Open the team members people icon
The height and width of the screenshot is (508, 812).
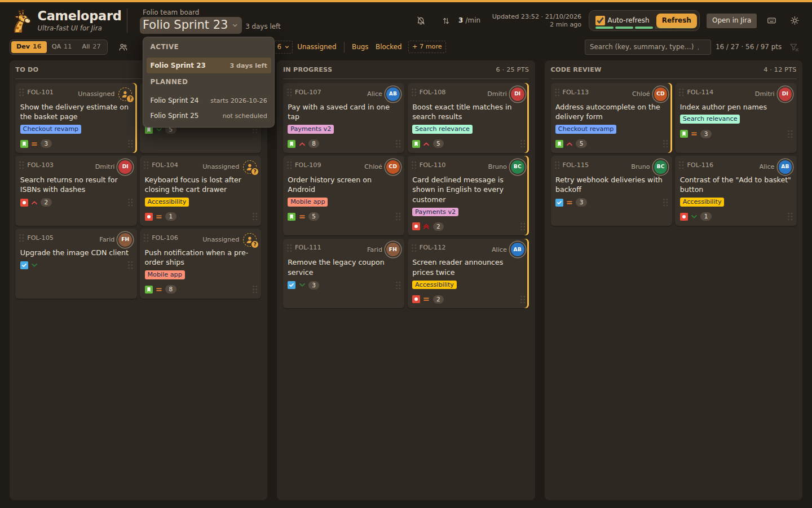click(123, 47)
